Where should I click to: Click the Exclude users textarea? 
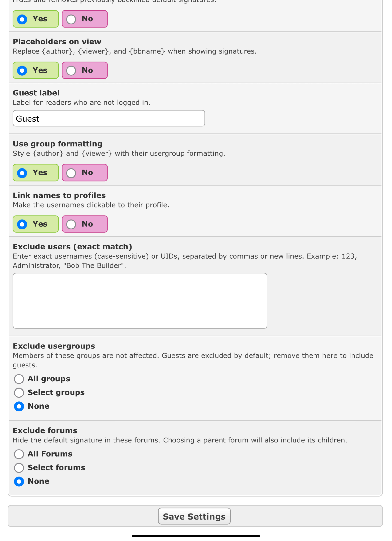coord(140,301)
